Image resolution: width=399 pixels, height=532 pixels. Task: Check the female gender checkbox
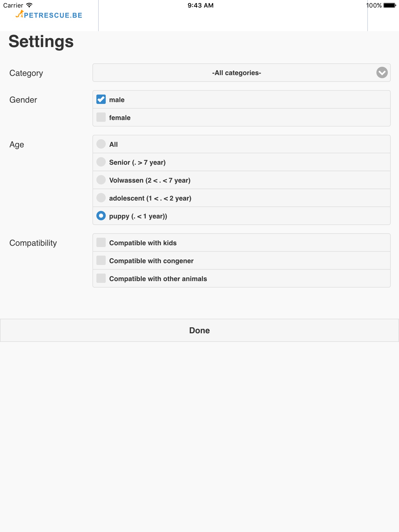point(101,117)
